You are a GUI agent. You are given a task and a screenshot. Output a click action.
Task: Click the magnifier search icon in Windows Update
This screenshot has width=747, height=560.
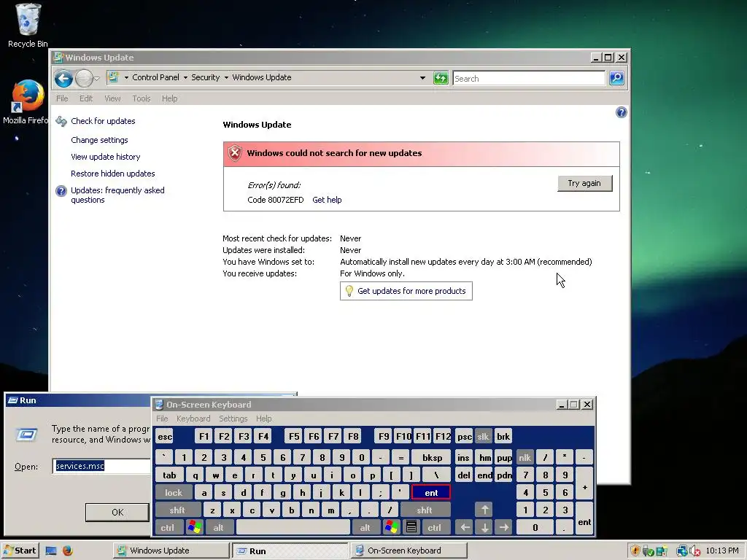(616, 78)
